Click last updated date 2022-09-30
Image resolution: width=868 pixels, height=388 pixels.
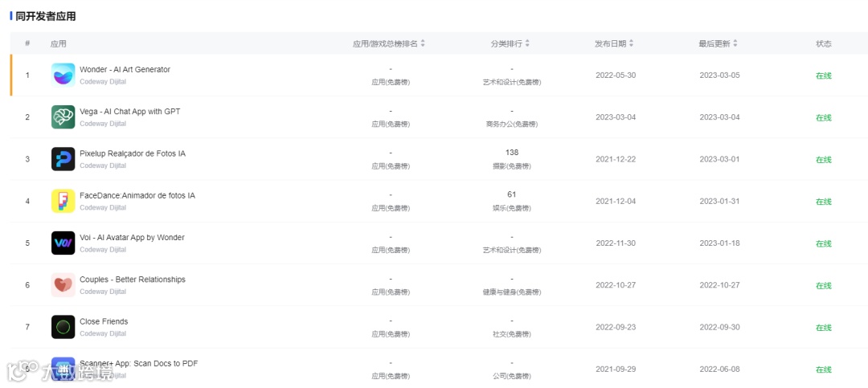click(719, 327)
